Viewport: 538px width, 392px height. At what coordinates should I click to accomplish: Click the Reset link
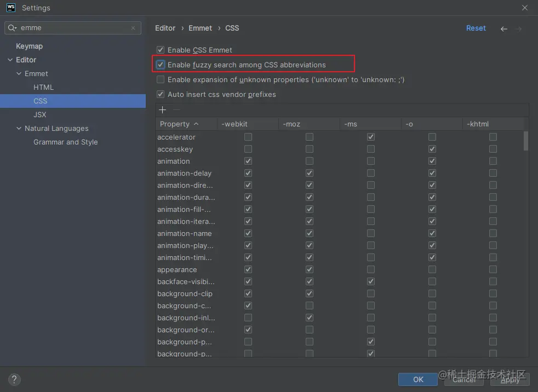coord(476,28)
